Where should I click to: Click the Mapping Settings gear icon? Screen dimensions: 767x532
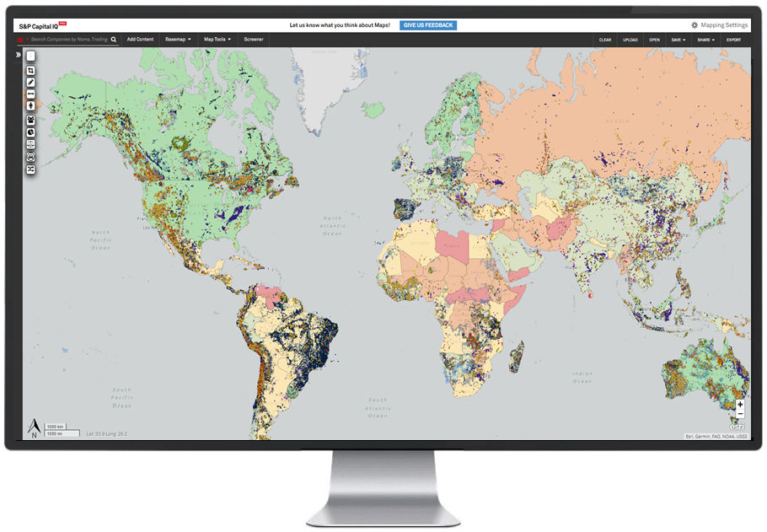click(695, 25)
